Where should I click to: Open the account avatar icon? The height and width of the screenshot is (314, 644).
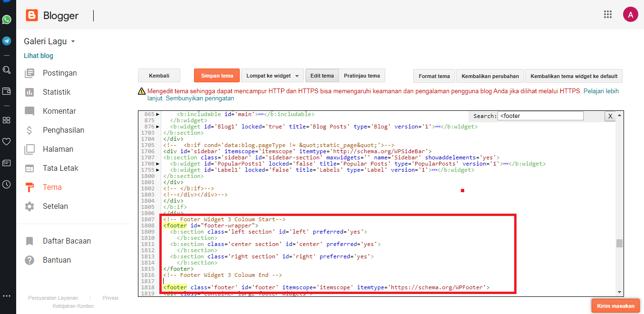(x=630, y=14)
